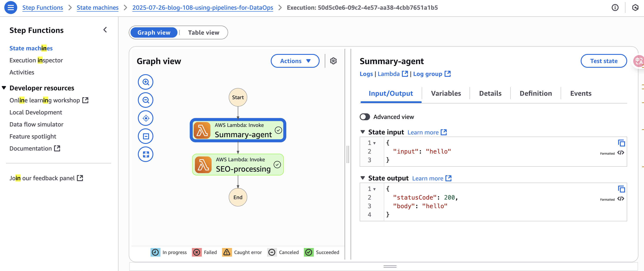
Task: Open Documentation link
Action: (x=35, y=148)
